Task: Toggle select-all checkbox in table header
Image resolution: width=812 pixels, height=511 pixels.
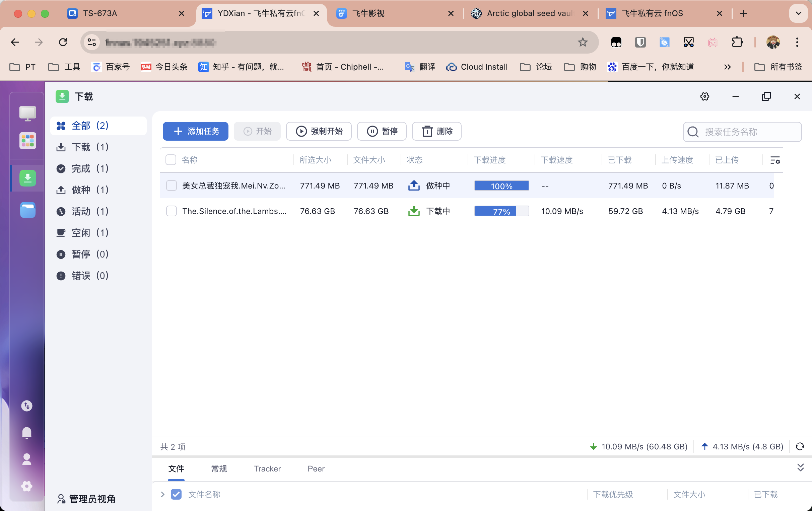Action: pyautogui.click(x=171, y=160)
